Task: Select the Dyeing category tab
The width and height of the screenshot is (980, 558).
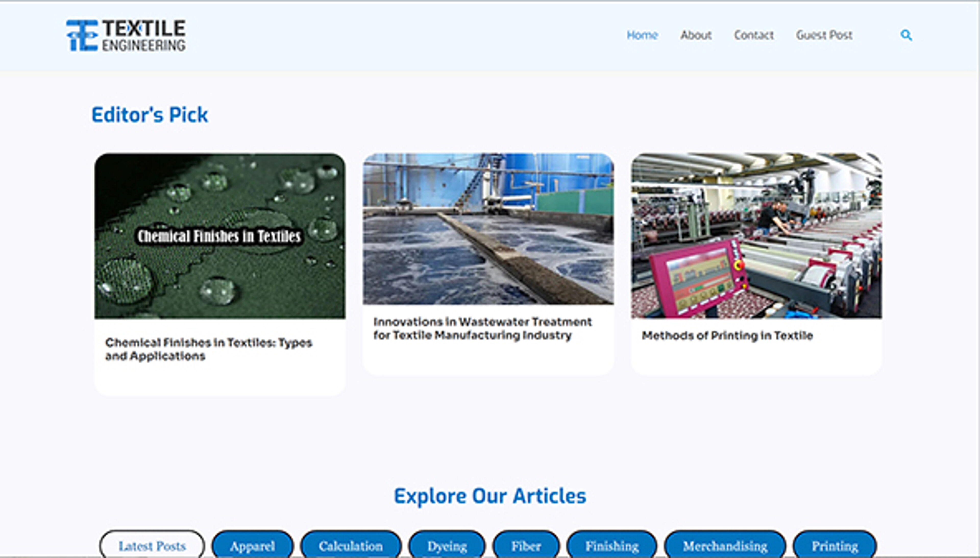Action: point(447,545)
